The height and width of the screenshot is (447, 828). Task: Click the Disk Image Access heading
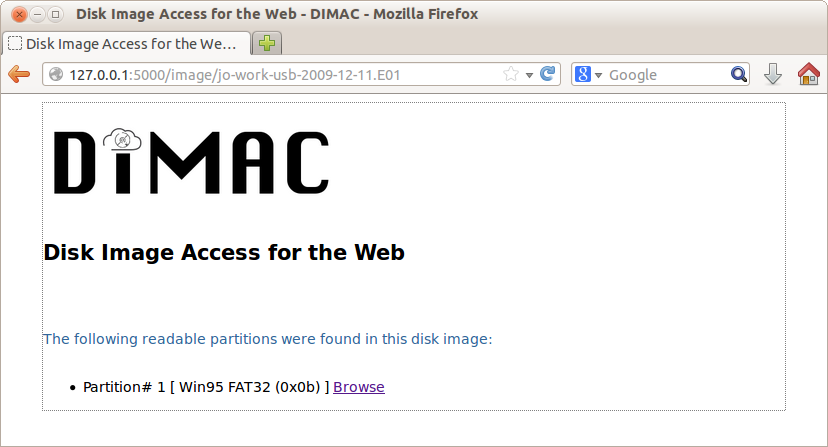(x=224, y=252)
